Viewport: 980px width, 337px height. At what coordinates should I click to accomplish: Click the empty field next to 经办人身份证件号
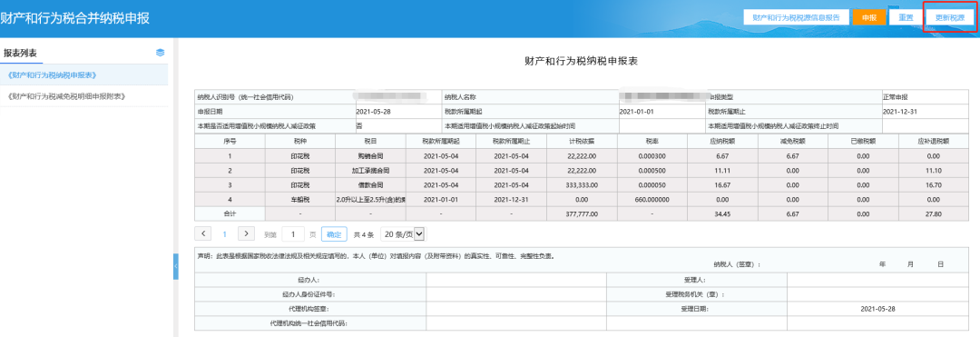point(516,294)
